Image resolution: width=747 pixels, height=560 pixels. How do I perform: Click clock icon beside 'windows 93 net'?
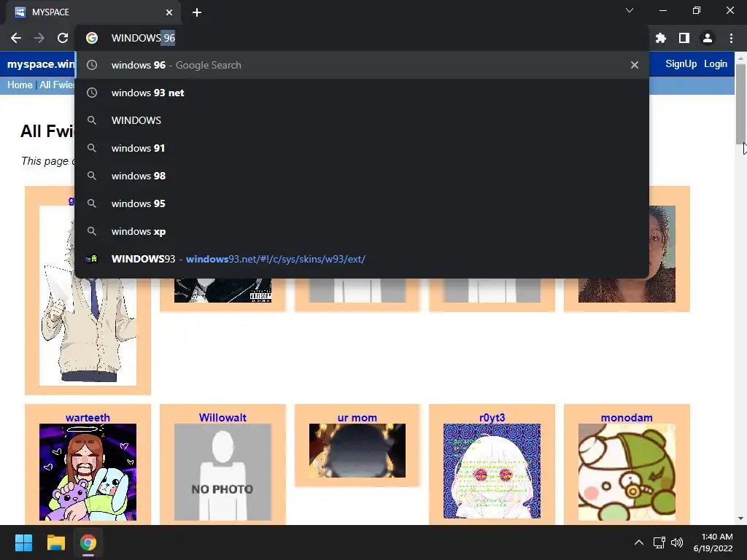tap(92, 93)
